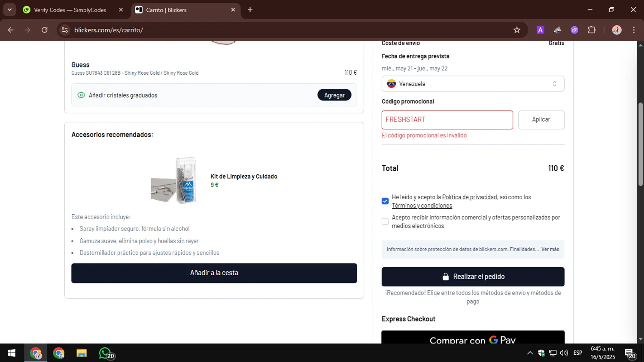Screen dimensions: 644x362
Task: Open the taskbar clock and date
Action: click(x=602, y=353)
